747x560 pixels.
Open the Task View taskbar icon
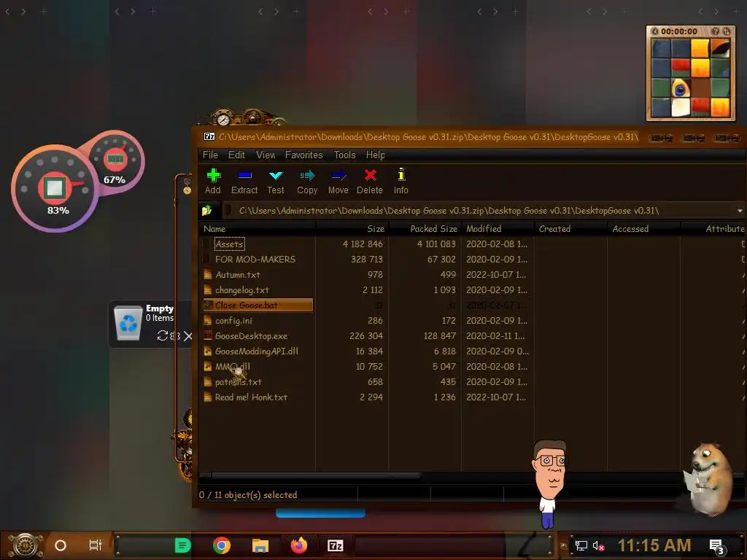[x=96, y=545]
